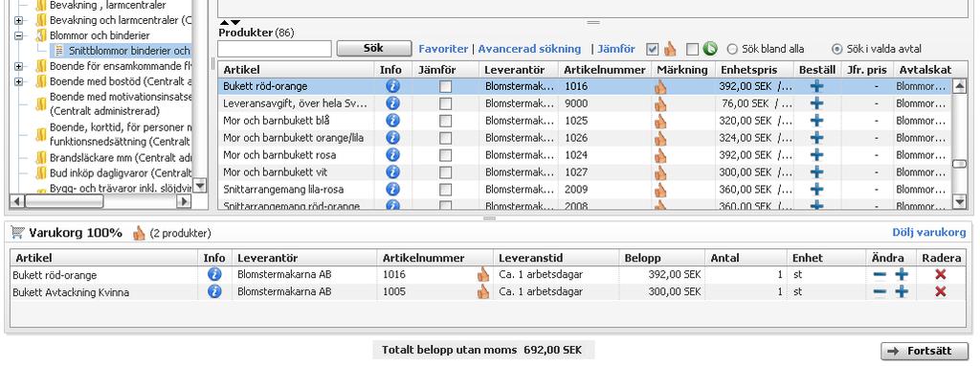This screenshot has width=980, height=366.
Task: Tick compare checkbox for Mor och barnbukett rosa
Action: pyautogui.click(x=445, y=155)
